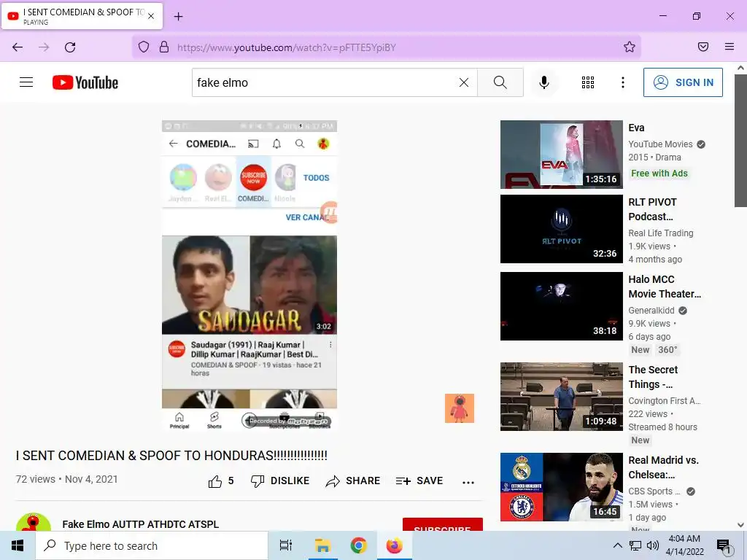
Task: Open a new browser tab
Action: coord(178,17)
